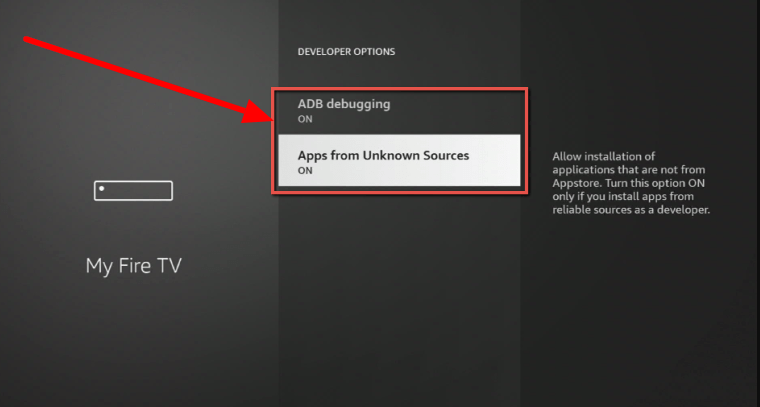Click the 'ADB debugging' title text
The image size is (760, 407).
340,103
